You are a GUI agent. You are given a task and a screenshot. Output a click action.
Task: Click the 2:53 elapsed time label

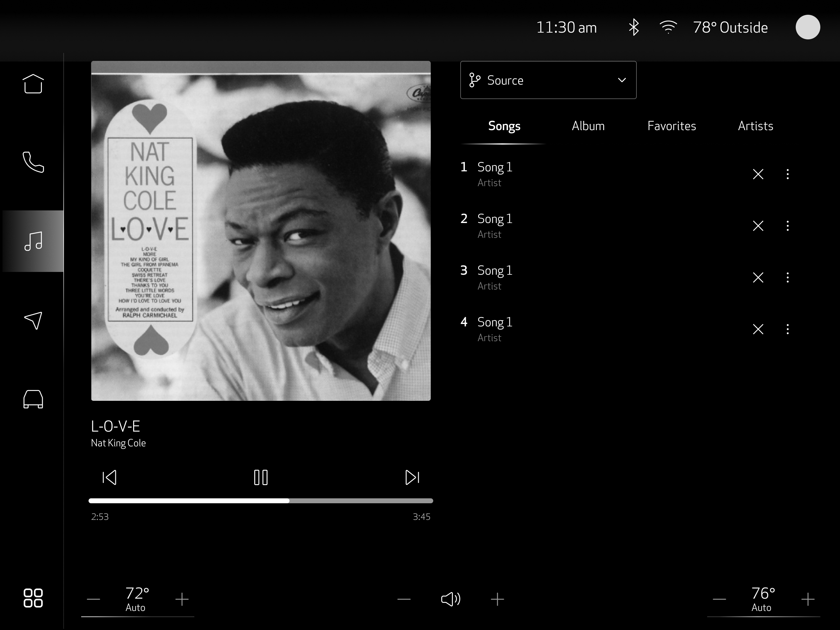pos(100,517)
